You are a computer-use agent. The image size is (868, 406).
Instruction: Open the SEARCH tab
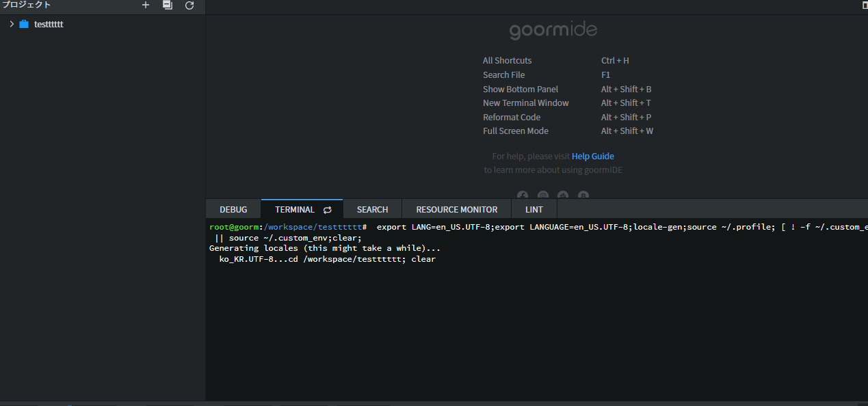coord(372,210)
